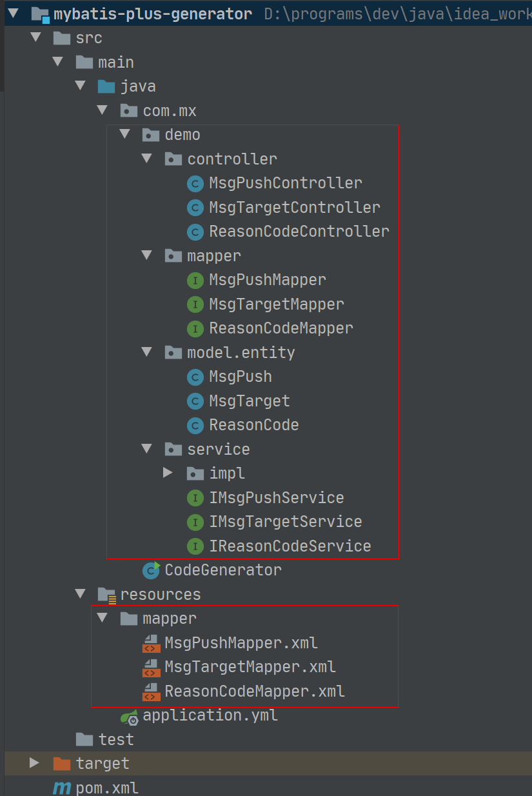The image size is (532, 796).
Task: Open the ReasonCodeController class
Action: pyautogui.click(x=298, y=232)
